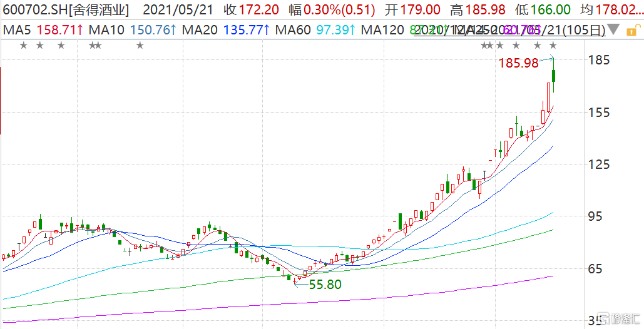Image resolution: width=644 pixels, height=329 pixels.
Task: Open the gray triangle dropdown beside date range
Action: click(x=614, y=30)
